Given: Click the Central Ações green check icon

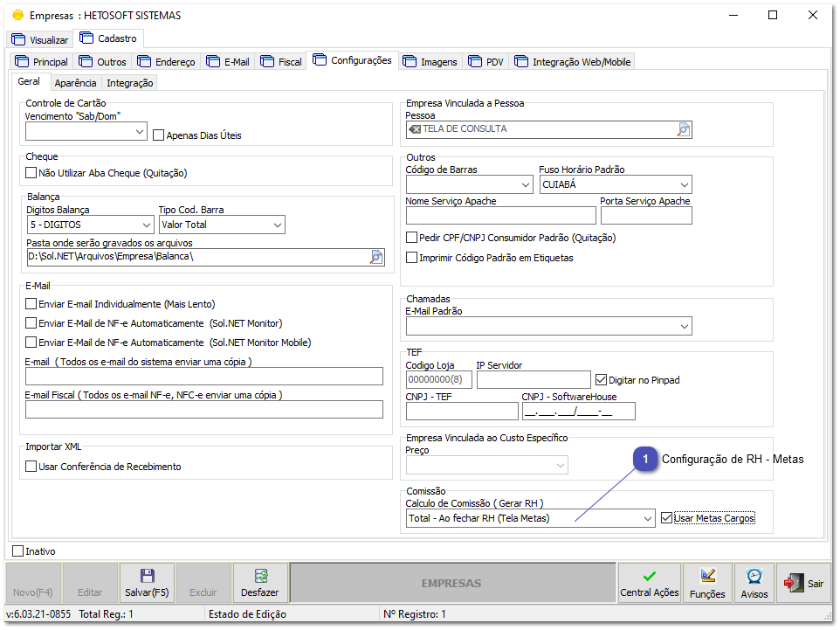Looking at the screenshot, I should tap(649, 576).
